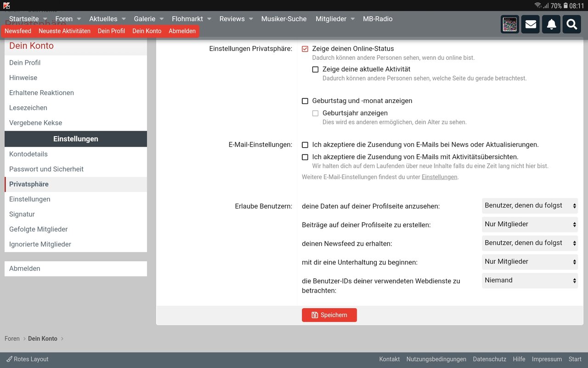Image resolution: width=588 pixels, height=368 pixels.
Task: Select Privatsphäre in the sidebar
Action: click(x=76, y=184)
